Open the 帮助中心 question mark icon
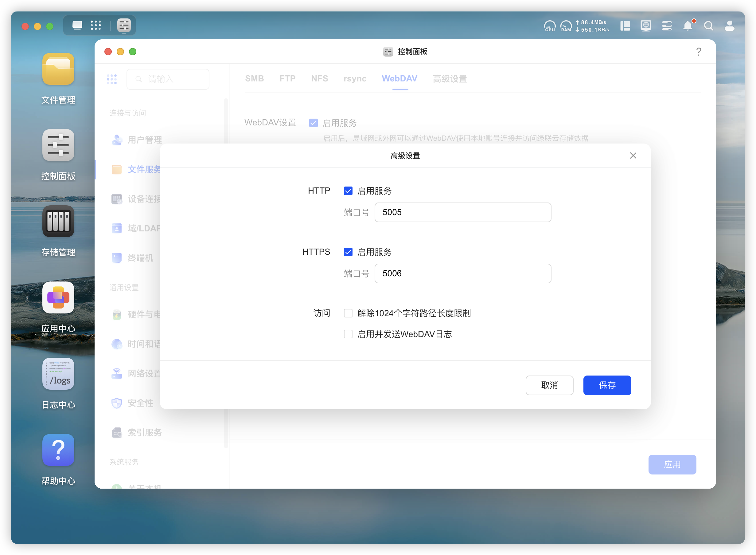Image resolution: width=756 pixels, height=555 pixels. click(58, 450)
